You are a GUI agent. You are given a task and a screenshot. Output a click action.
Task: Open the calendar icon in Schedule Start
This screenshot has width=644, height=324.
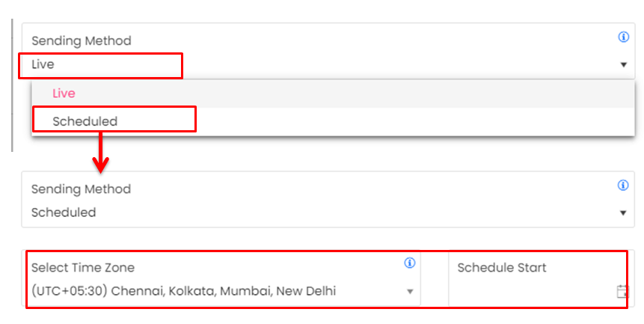coord(622,292)
